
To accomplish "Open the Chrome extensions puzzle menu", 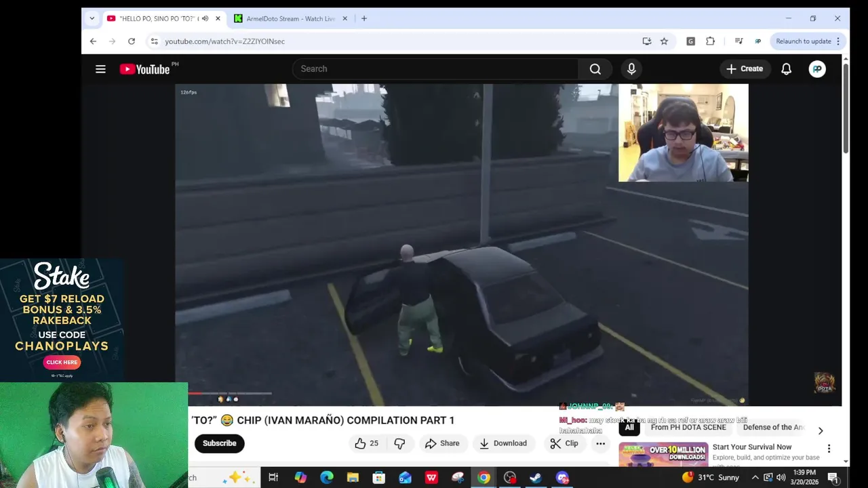I will [x=710, y=41].
